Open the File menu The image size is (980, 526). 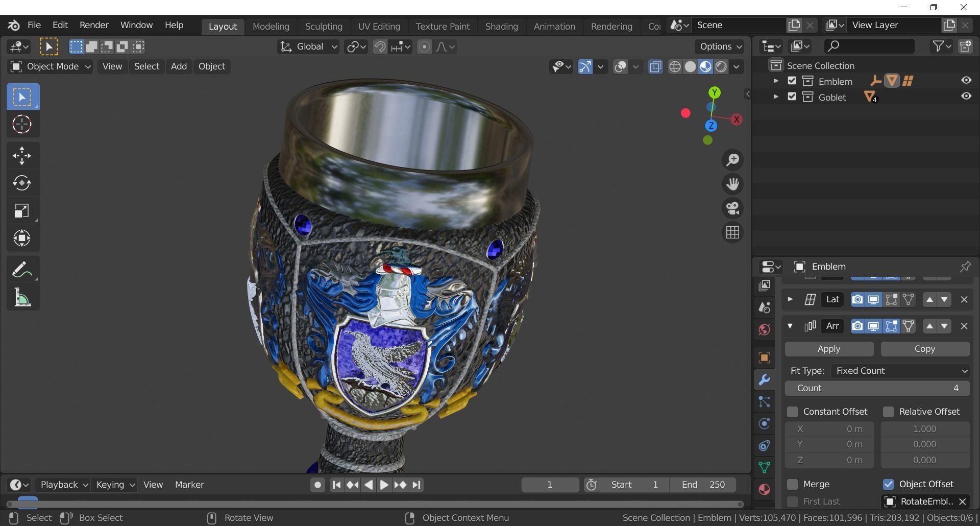34,25
